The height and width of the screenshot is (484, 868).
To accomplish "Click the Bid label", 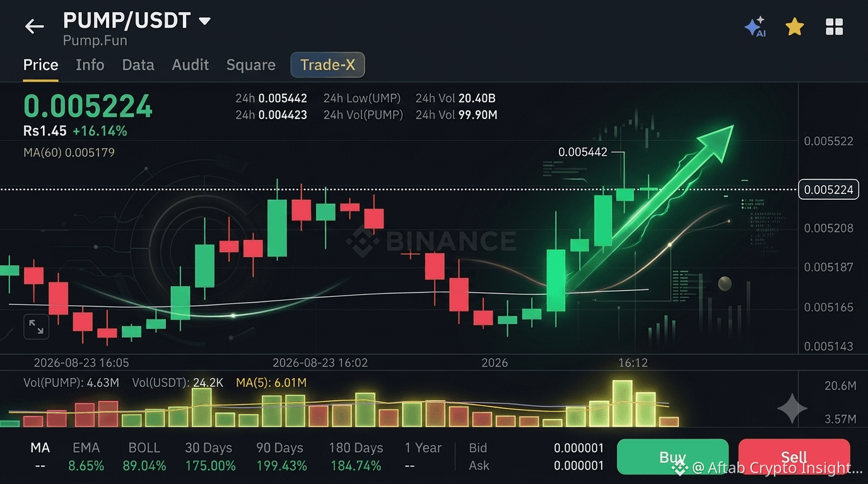I will pos(478,448).
